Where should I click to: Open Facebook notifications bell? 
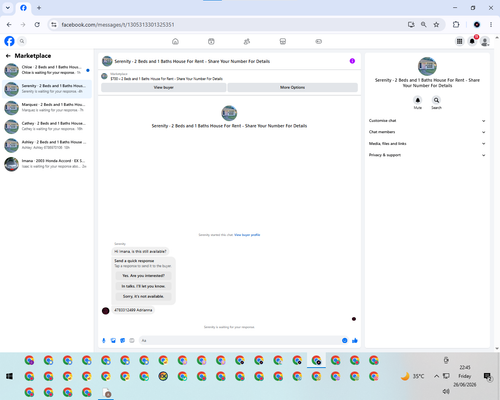click(x=472, y=41)
